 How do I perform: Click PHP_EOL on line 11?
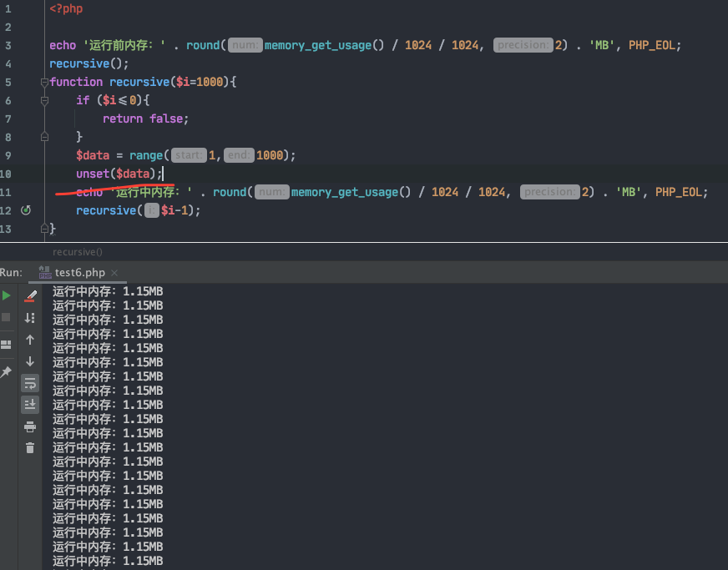678,192
